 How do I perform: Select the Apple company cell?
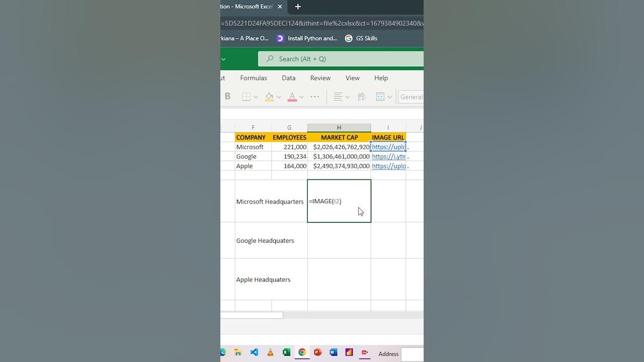coord(253,166)
